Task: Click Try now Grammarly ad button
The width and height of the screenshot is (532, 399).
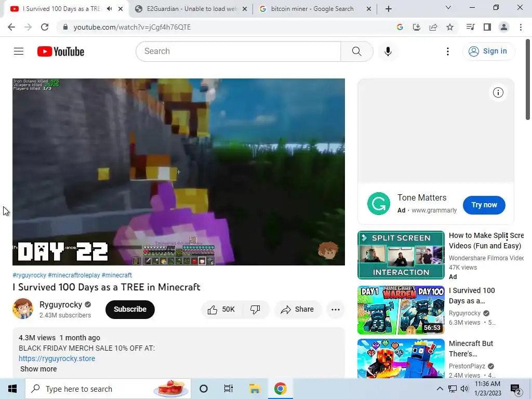Action: pos(484,205)
